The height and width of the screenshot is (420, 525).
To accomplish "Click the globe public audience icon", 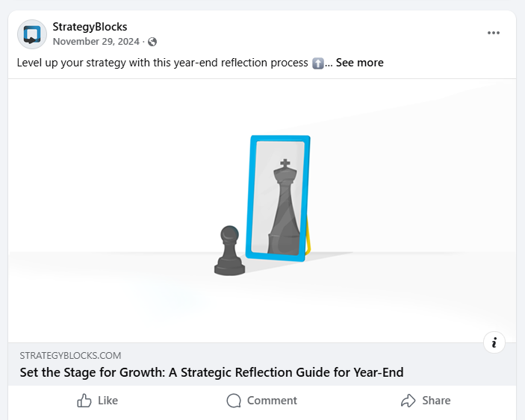I will (x=152, y=42).
